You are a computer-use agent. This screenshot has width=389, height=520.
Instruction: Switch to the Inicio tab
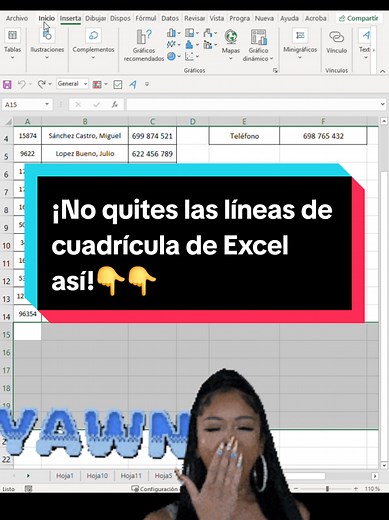[x=46, y=19]
